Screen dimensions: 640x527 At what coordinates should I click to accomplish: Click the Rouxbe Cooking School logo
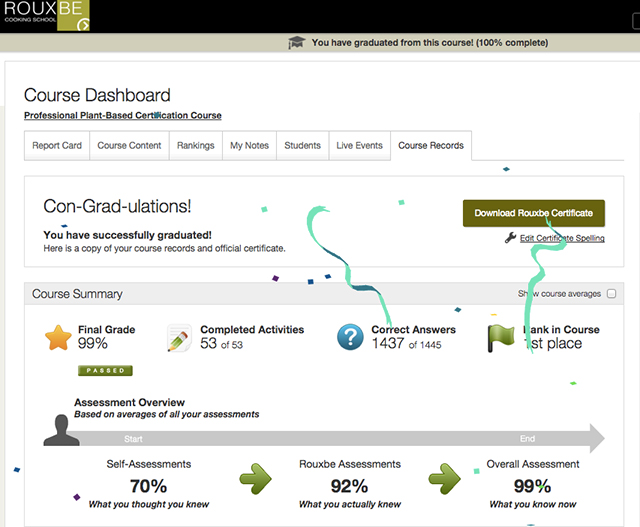[45, 15]
